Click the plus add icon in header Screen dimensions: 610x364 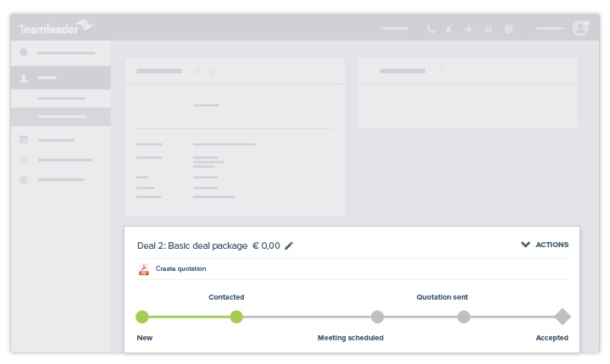coord(469,29)
